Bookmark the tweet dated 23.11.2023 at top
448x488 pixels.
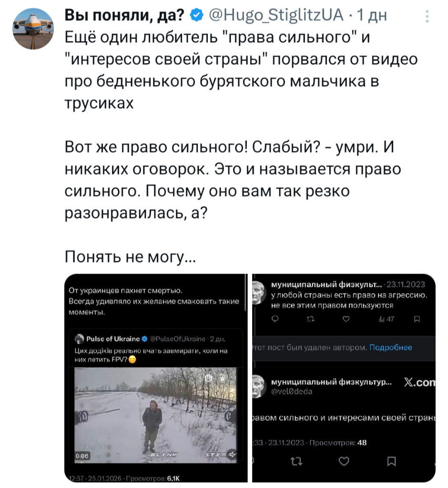coord(417,320)
